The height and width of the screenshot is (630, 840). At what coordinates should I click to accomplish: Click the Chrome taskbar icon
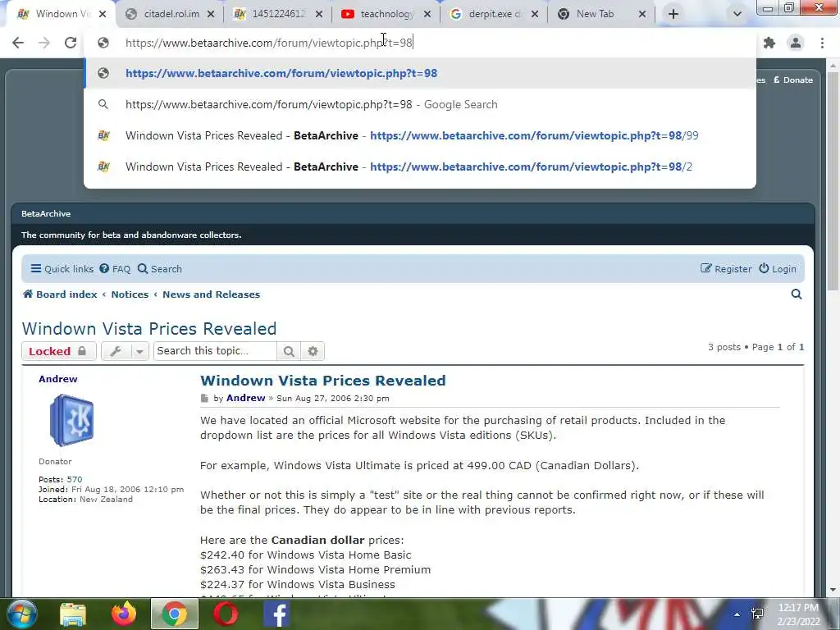[175, 614]
